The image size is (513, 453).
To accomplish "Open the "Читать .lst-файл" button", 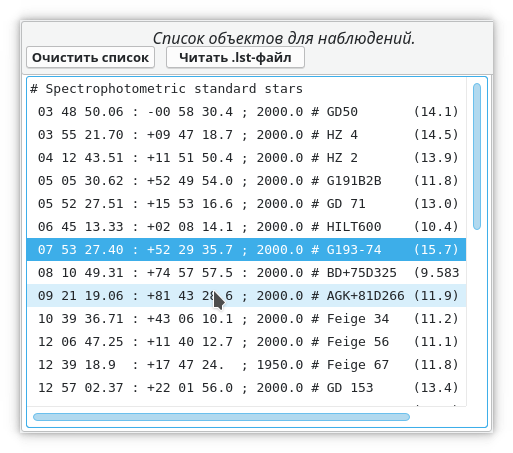I will pos(235,57).
